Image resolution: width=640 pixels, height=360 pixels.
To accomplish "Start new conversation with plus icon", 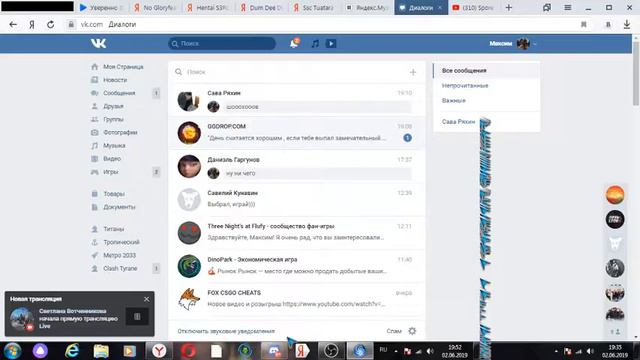I will [413, 72].
